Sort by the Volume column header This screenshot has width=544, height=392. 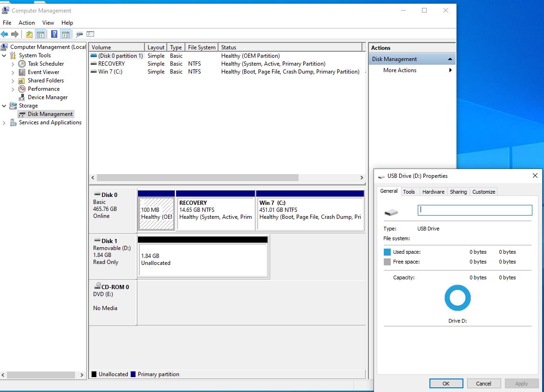(x=117, y=47)
